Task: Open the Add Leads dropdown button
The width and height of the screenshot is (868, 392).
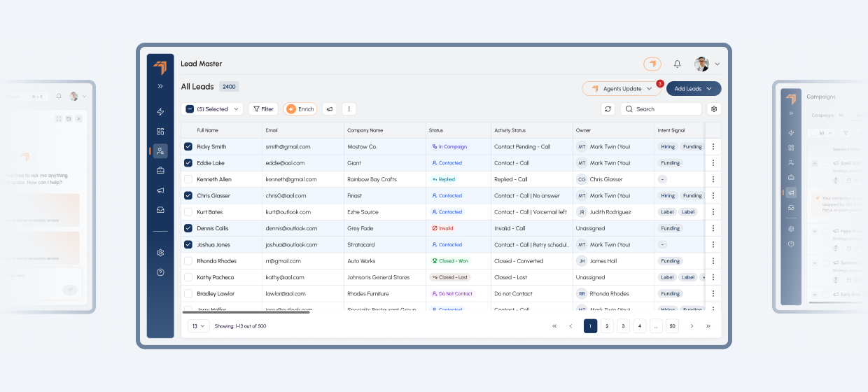Action: (694, 89)
